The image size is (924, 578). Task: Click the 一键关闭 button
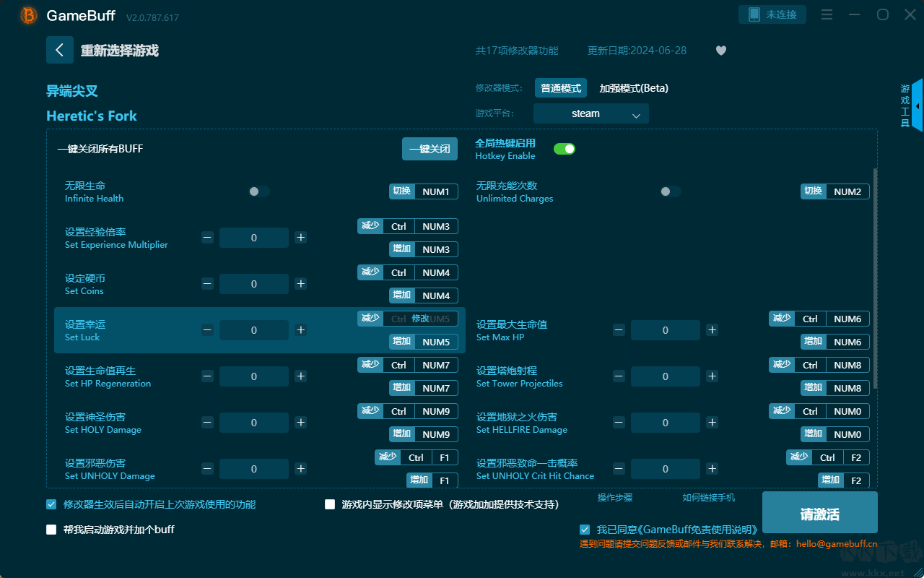[430, 149]
